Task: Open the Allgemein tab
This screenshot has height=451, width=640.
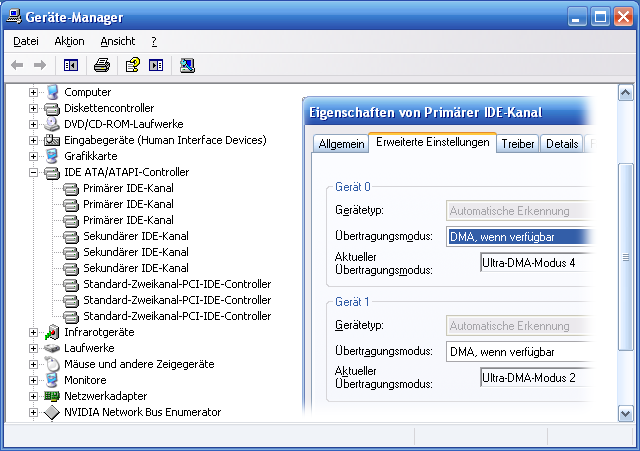Action: coord(341,144)
